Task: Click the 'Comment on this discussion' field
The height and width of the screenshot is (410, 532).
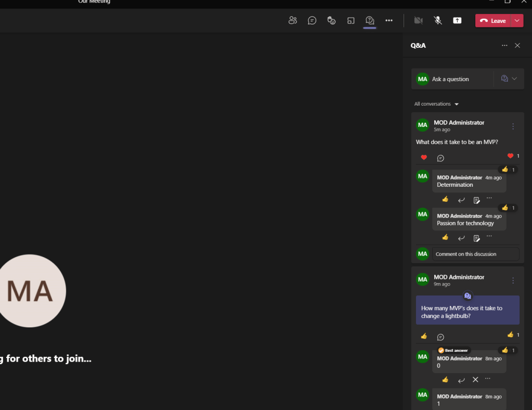Action: click(x=475, y=254)
